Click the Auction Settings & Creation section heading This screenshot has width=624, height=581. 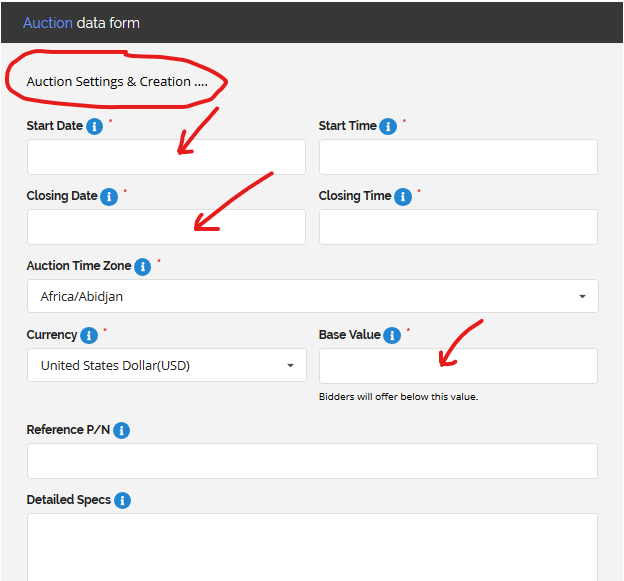117,82
